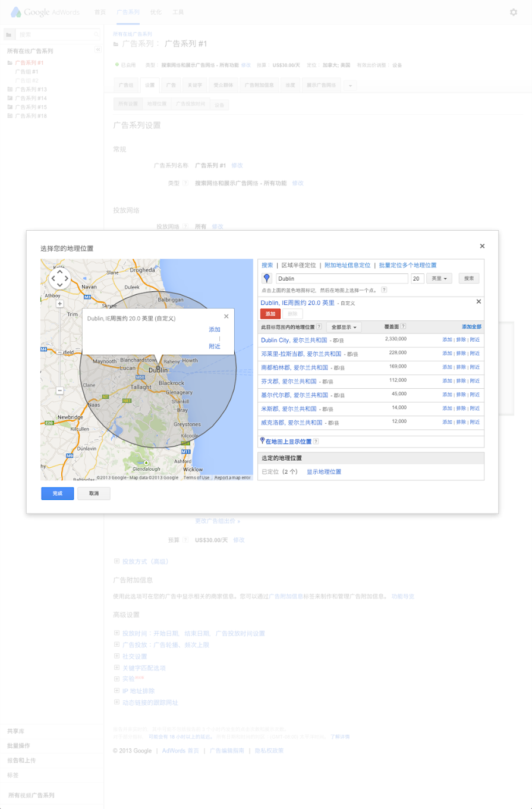Click the blue map marker pin icon
This screenshot has width=532, height=809.
pyautogui.click(x=267, y=279)
